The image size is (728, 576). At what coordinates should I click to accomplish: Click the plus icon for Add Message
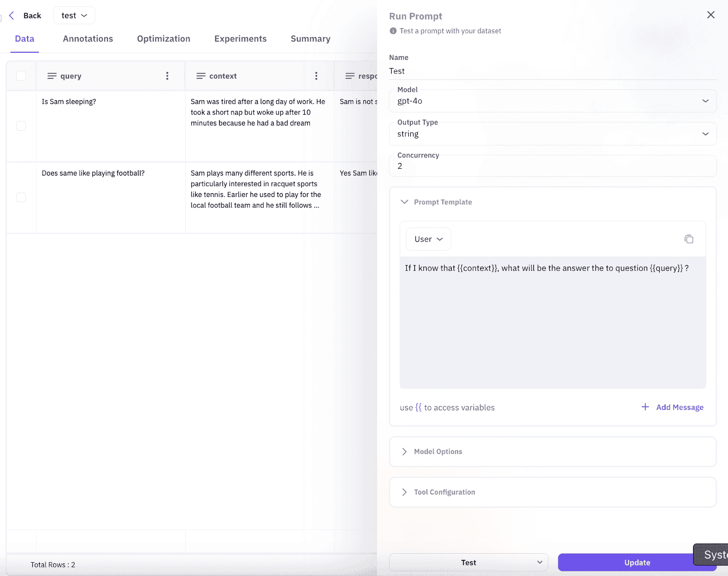pos(645,407)
